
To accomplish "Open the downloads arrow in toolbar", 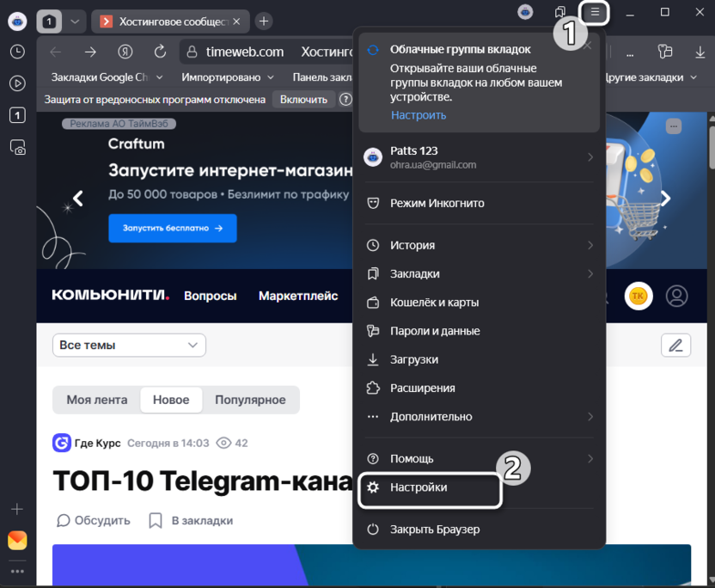I will coord(700,52).
